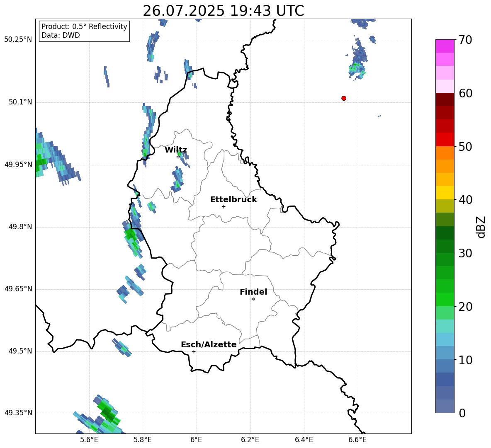Image resolution: width=491 pixels, height=448 pixels.
Task: Click the Findel cross marker
Action: 253,299
